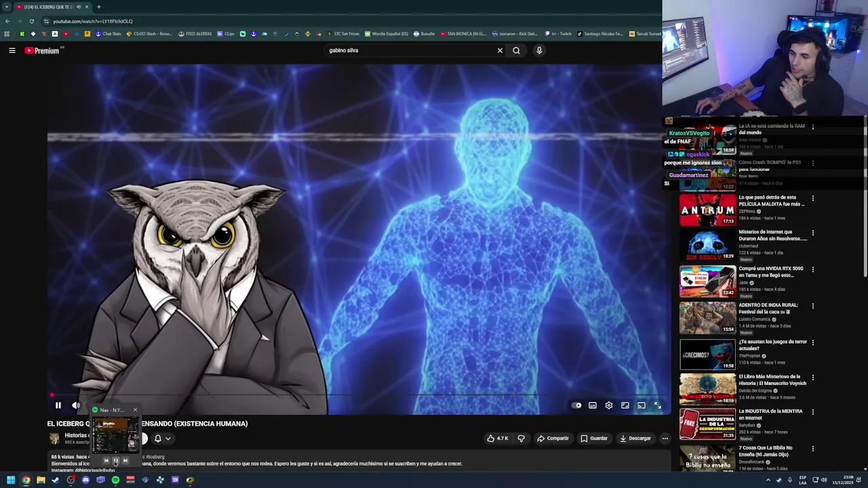Open more options for the RTX 5090 video
The image size is (868, 488).
tap(813, 270)
